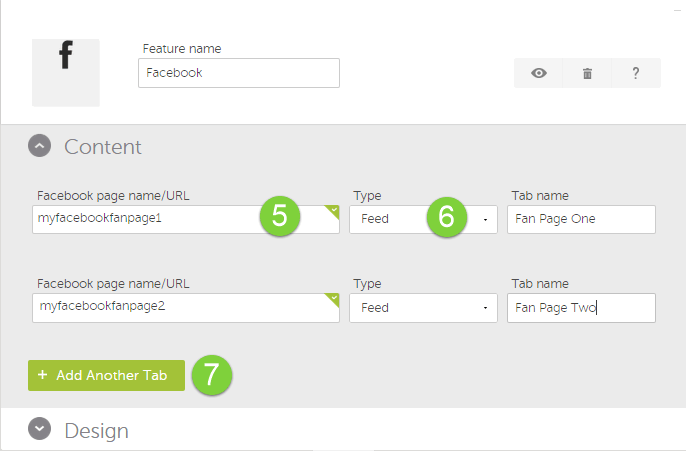Click the Facebook "f" feature thumbnail
The image size is (686, 451).
pyautogui.click(x=66, y=72)
